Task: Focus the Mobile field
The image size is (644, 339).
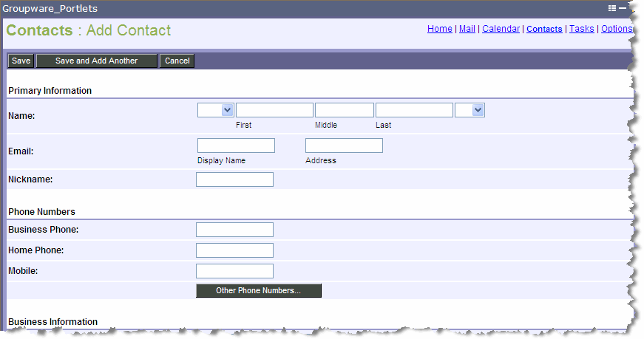Action: pyautogui.click(x=234, y=271)
